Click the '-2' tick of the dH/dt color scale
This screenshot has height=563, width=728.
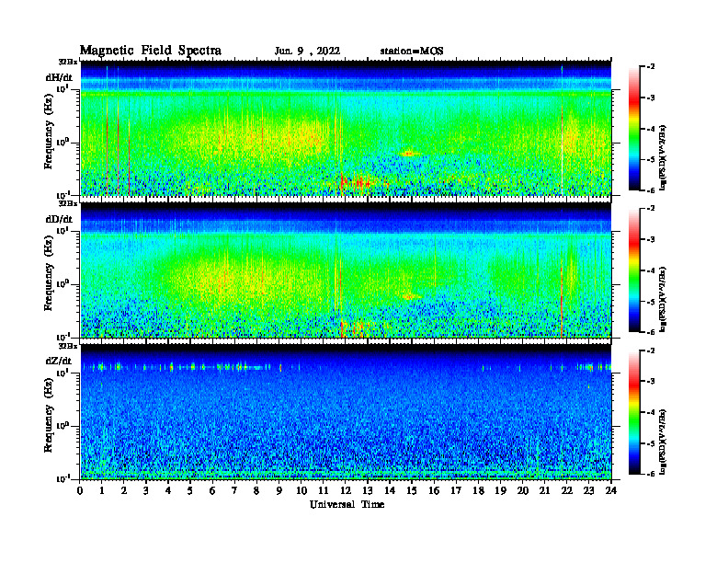pos(651,67)
